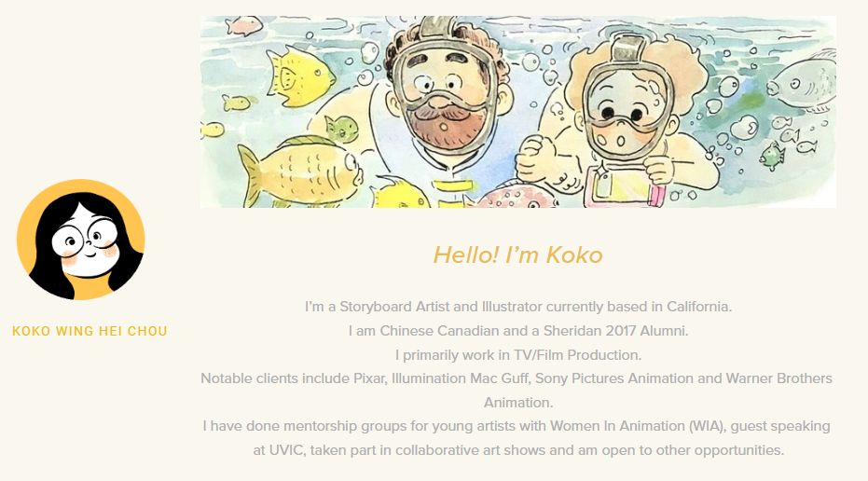Click the TV/Film Production sentence

(x=518, y=355)
